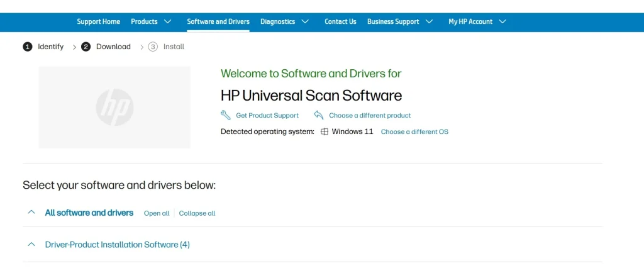Click the step 1 Identify circle icon

pos(28,47)
